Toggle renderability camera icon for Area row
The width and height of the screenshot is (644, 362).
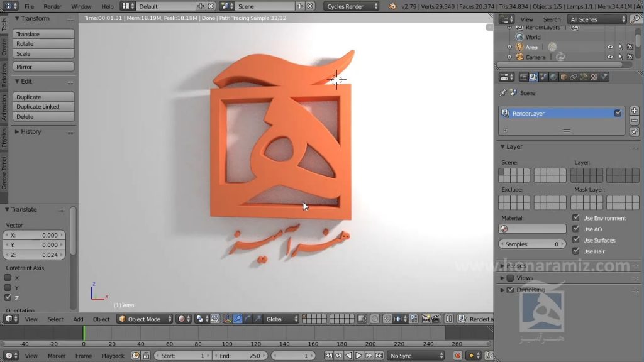pos(630,47)
